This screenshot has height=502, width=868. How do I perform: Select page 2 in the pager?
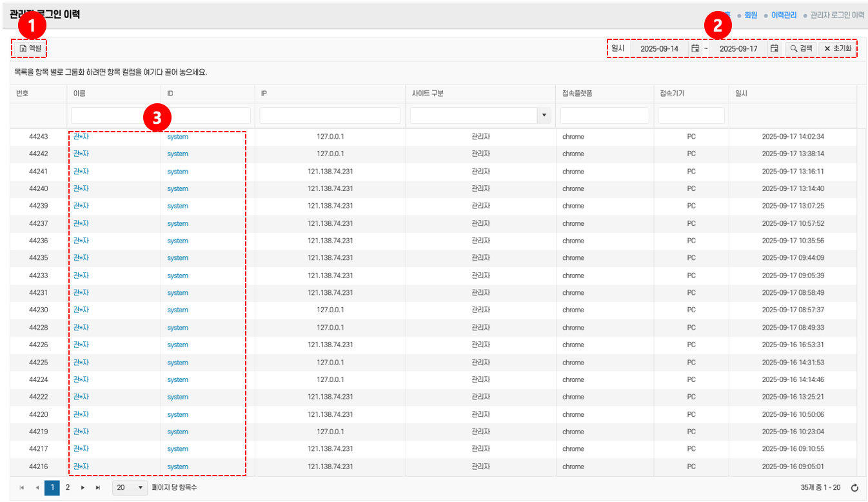[67, 488]
